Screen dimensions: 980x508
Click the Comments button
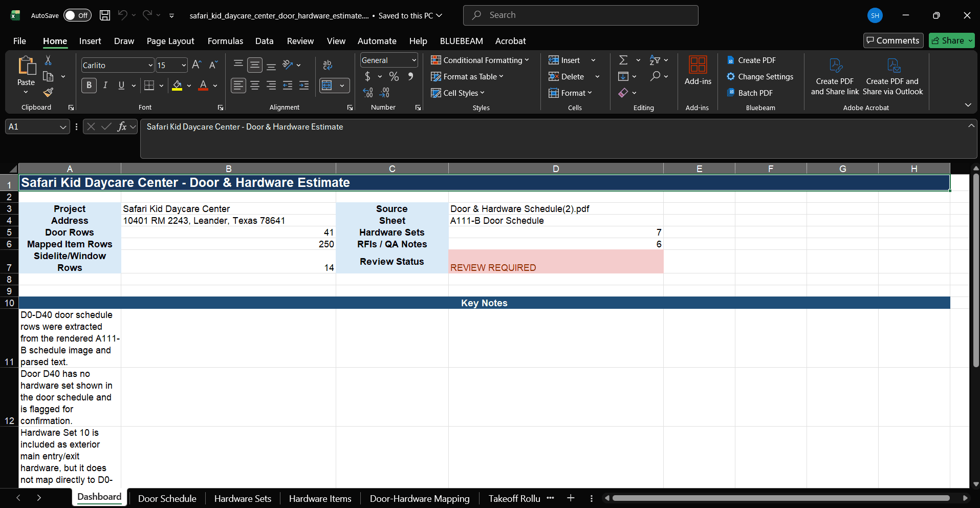[x=893, y=40]
